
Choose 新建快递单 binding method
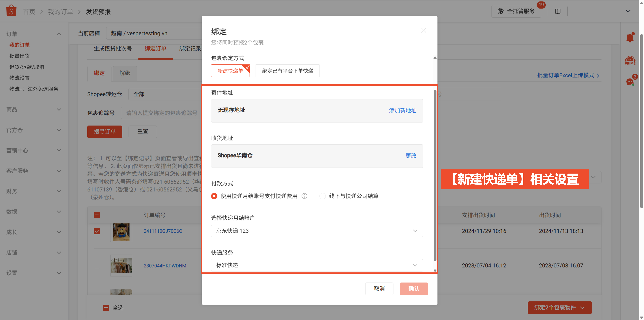coord(230,71)
